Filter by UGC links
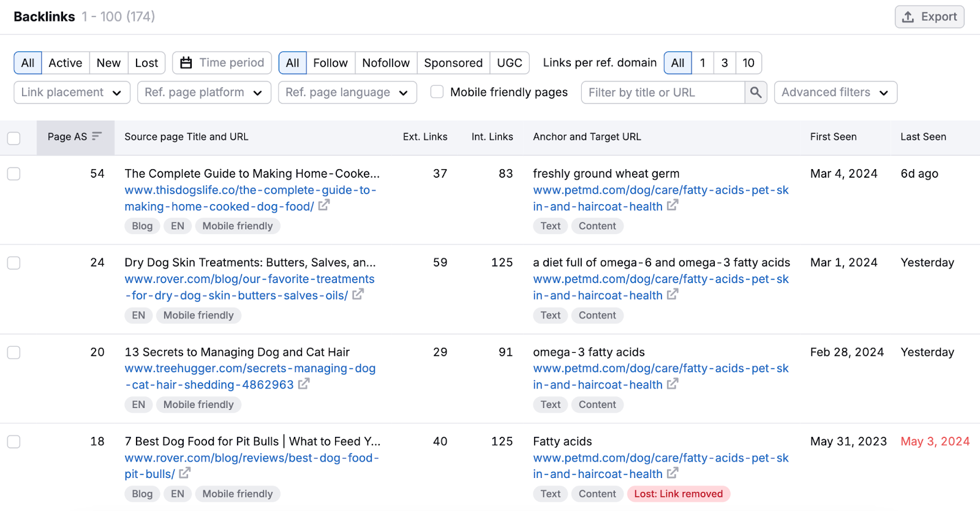 pos(510,62)
